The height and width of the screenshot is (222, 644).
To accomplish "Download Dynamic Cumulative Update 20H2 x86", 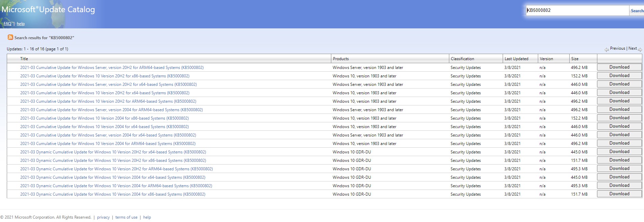I will pos(619,160).
